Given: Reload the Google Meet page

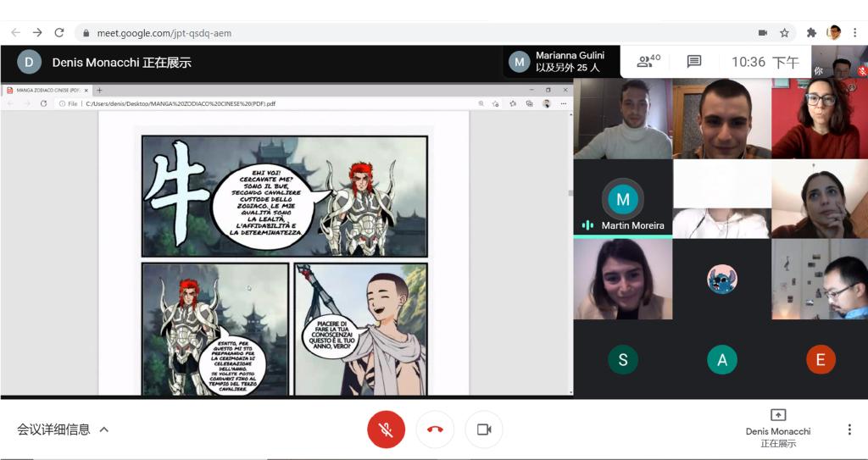Looking at the screenshot, I should click(59, 33).
